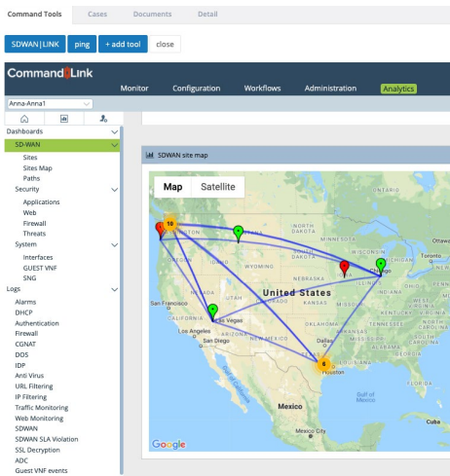This screenshot has width=450, height=476.
Task: Select the green pin over Montana
Action: [x=239, y=234]
